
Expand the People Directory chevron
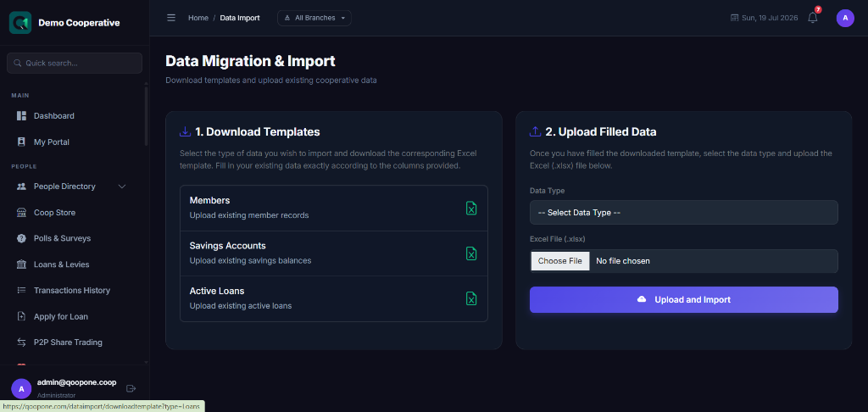point(122,187)
